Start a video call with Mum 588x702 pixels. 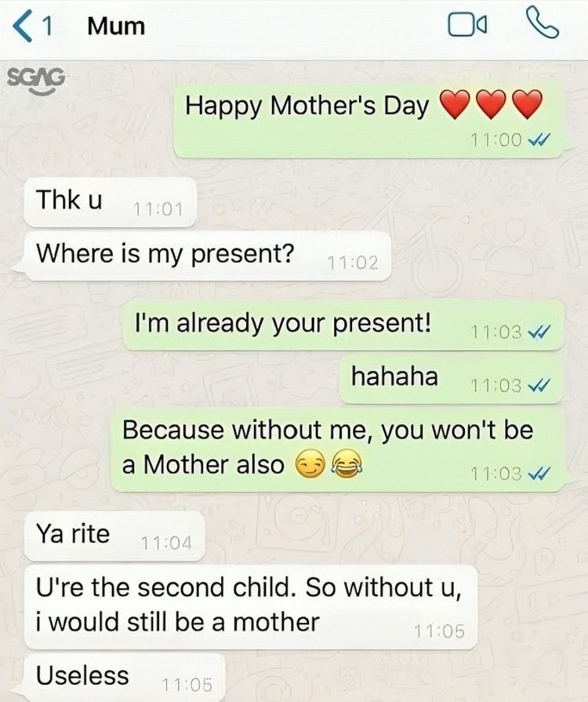tap(467, 26)
